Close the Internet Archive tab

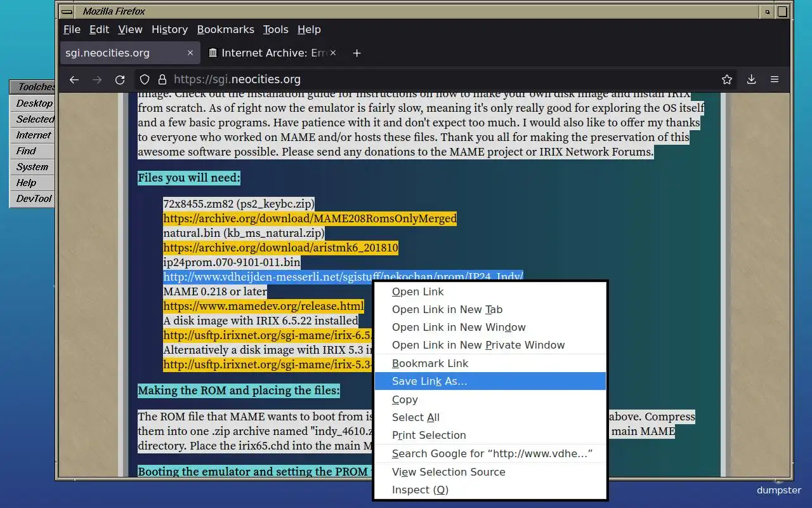coord(333,53)
